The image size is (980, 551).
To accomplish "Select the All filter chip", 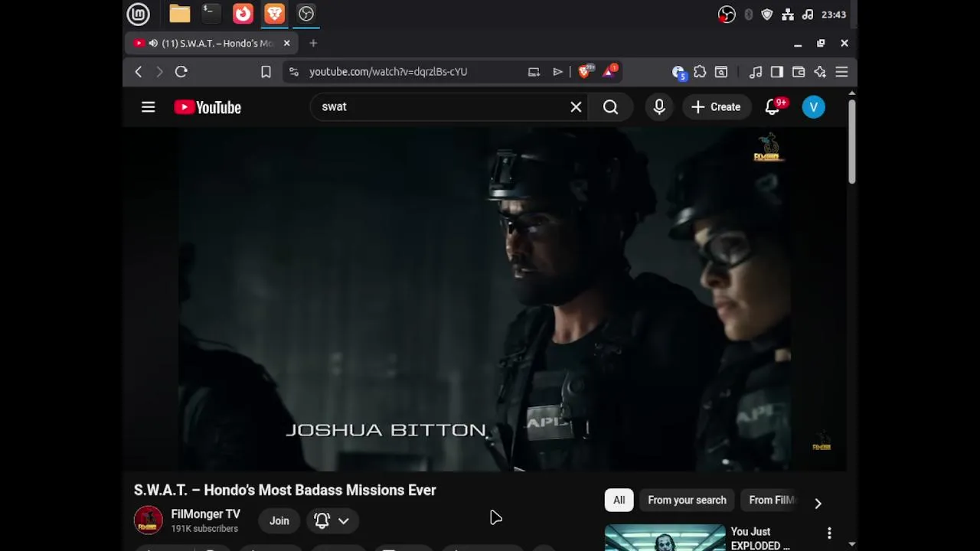I will [619, 500].
